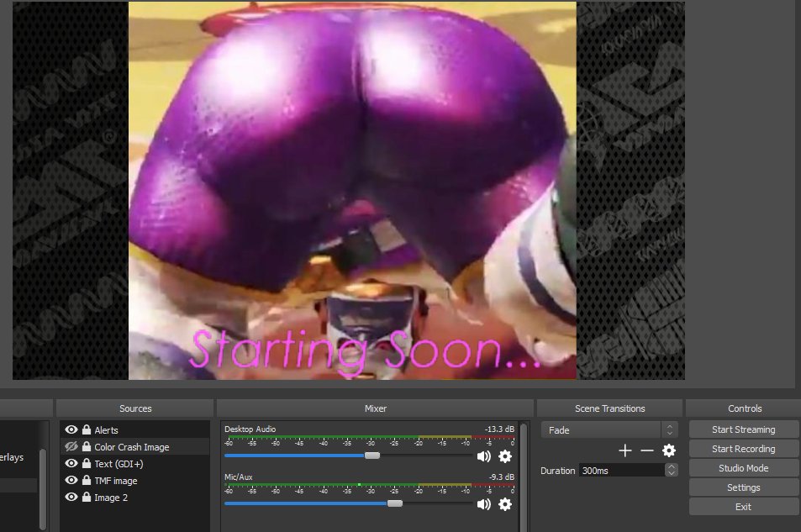Toggle the lock on Color Crash Image
The height and width of the screenshot is (532, 801).
point(87,446)
